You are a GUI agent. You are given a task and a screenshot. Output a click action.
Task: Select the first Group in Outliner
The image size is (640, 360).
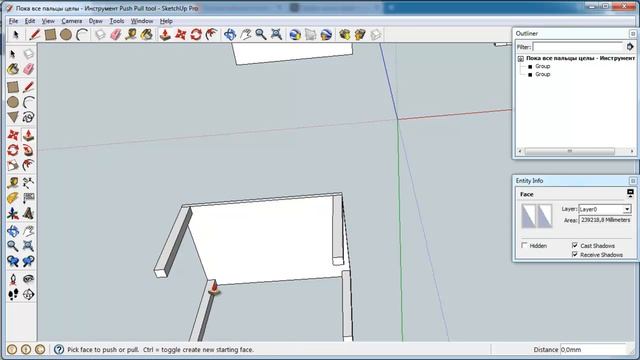pos(542,66)
